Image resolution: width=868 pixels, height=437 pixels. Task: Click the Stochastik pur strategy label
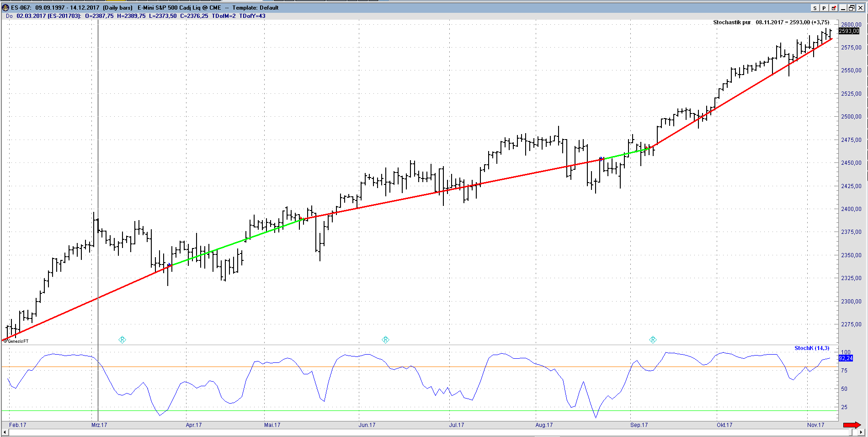click(732, 22)
